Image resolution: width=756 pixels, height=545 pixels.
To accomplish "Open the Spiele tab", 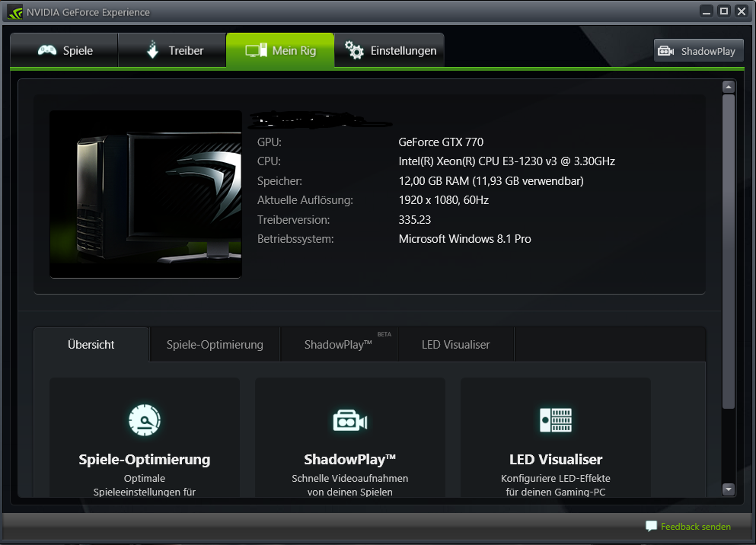I will [64, 50].
